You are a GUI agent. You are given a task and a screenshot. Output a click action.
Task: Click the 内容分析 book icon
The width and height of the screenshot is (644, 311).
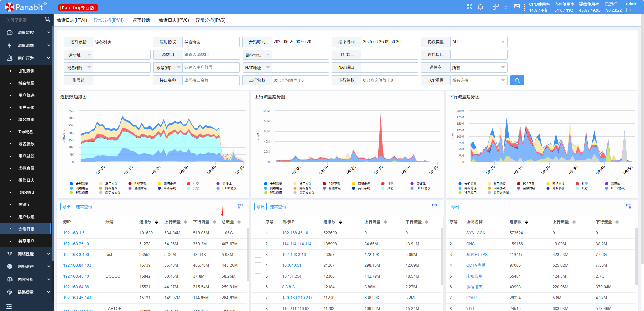[x=10, y=279]
